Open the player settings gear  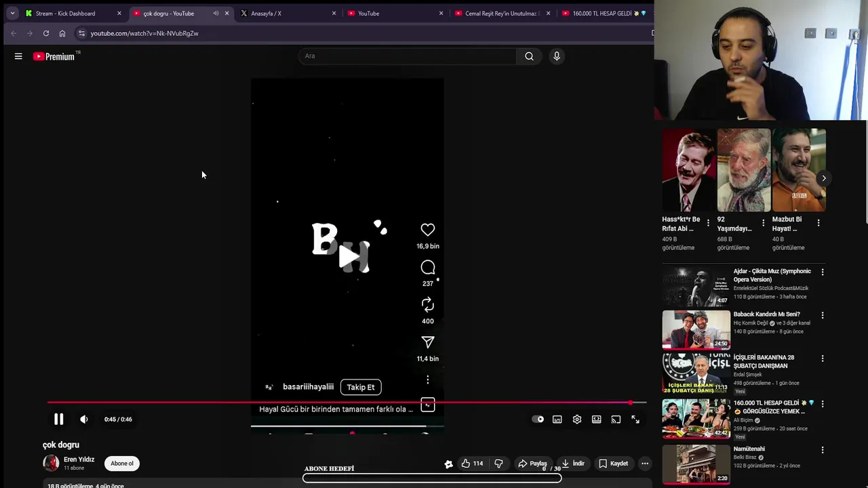[x=577, y=420]
